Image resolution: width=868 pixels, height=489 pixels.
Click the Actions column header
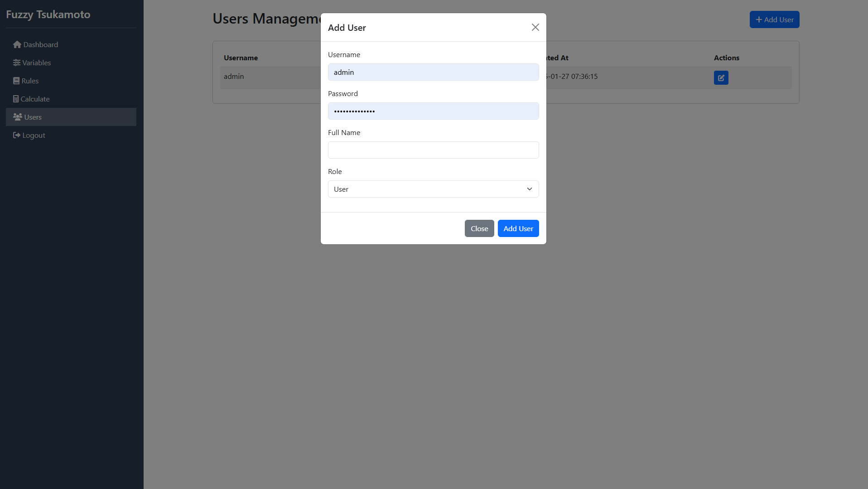coord(726,58)
